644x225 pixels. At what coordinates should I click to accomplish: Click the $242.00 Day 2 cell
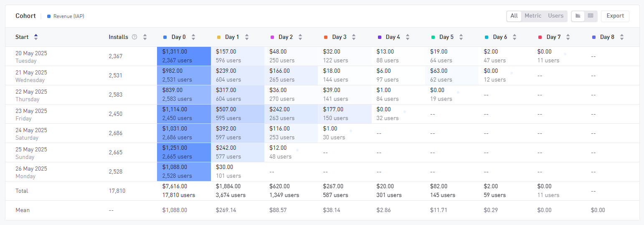click(x=291, y=114)
